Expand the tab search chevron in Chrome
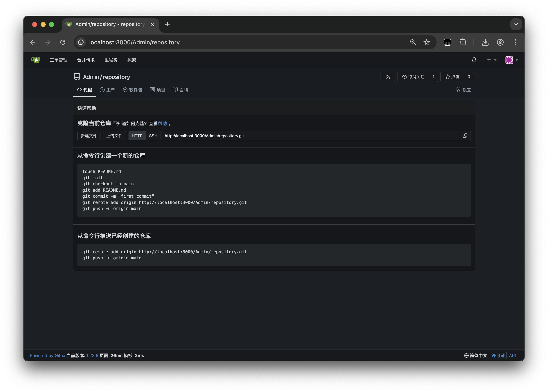The height and width of the screenshot is (392, 548). 516,24
